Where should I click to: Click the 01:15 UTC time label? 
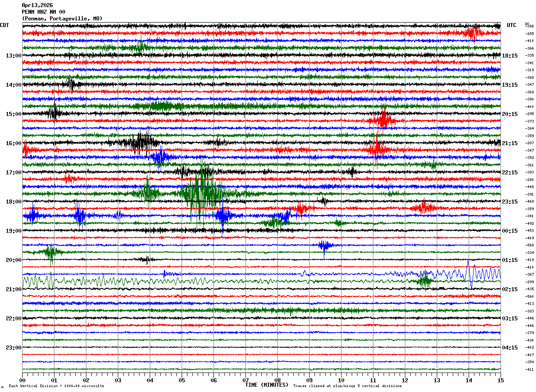point(510,260)
